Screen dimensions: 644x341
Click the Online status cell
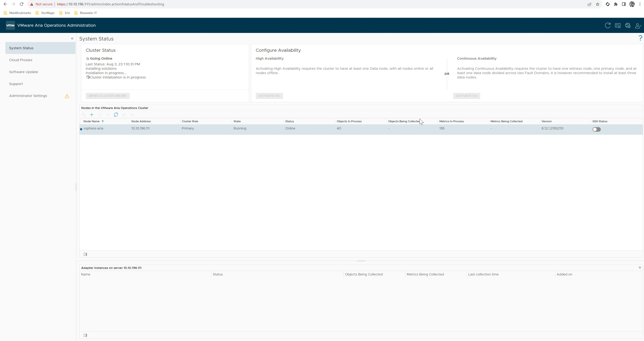tap(290, 128)
